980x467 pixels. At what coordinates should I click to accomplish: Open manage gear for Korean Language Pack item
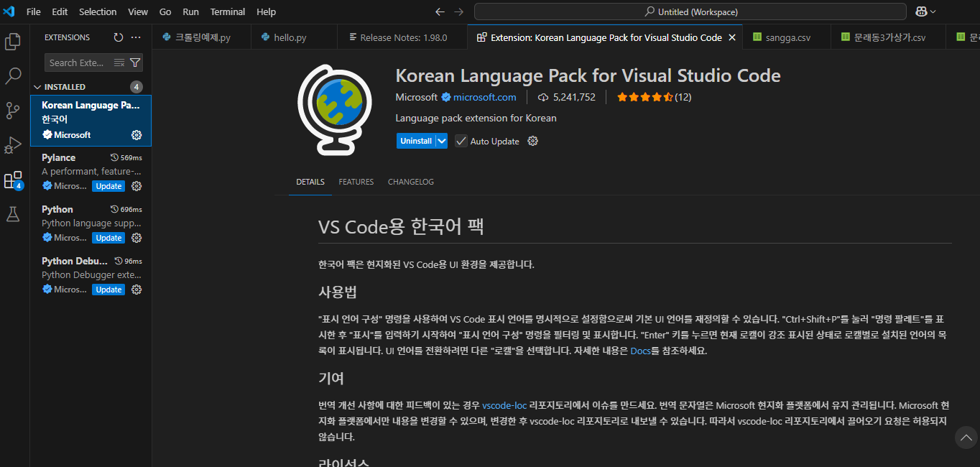click(137, 135)
